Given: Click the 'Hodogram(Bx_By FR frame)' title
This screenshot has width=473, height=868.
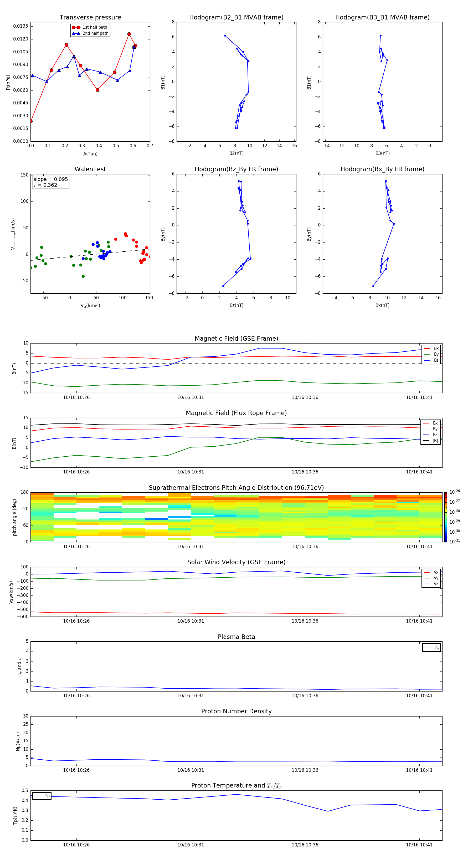Looking at the screenshot, I should click(x=382, y=169).
